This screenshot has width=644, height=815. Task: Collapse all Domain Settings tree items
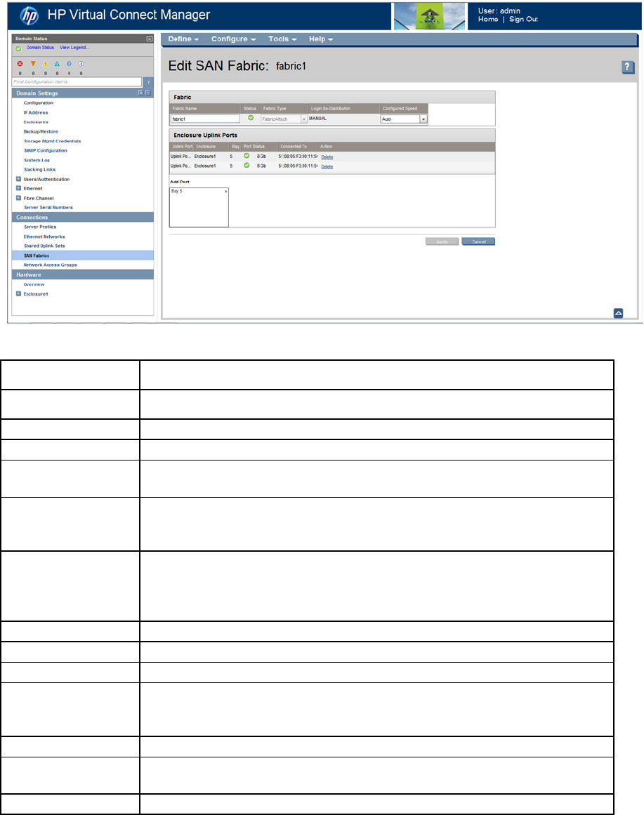click(x=147, y=93)
